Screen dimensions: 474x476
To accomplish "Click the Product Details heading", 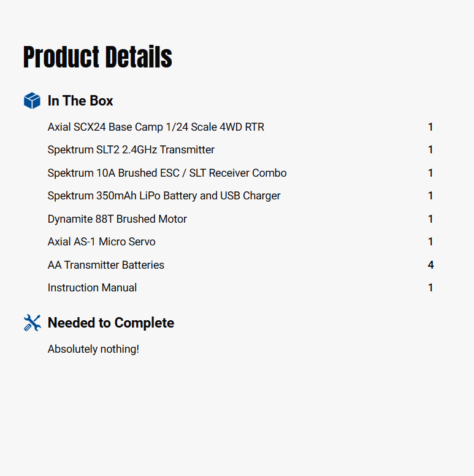I will (97, 57).
